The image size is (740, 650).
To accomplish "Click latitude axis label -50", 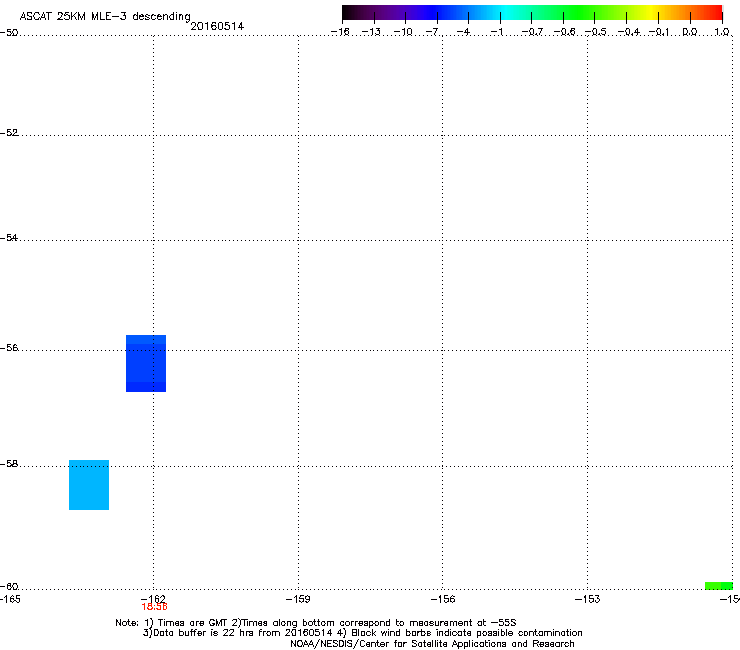I will tap(9, 33).
